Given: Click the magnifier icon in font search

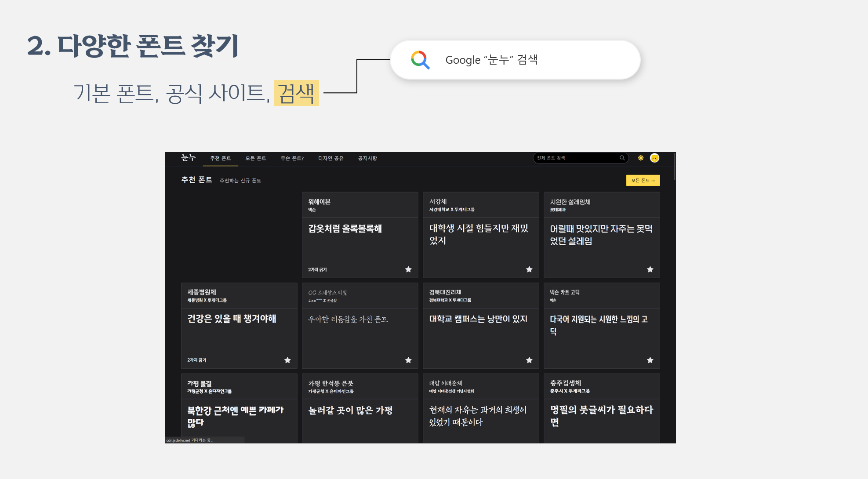Looking at the screenshot, I should click(x=622, y=158).
